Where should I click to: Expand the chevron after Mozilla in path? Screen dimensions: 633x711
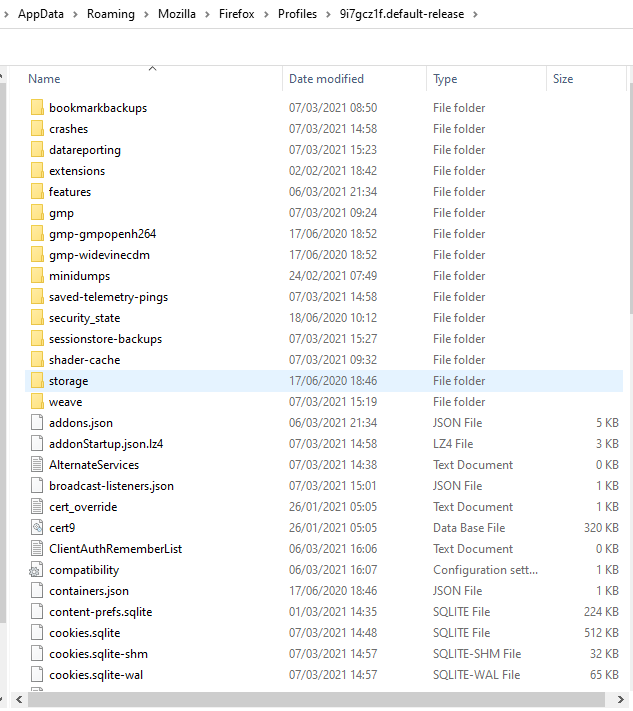point(207,15)
